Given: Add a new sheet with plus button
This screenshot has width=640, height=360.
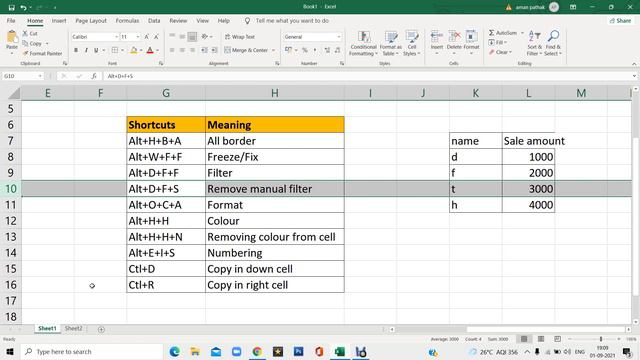Looking at the screenshot, I should 101,329.
